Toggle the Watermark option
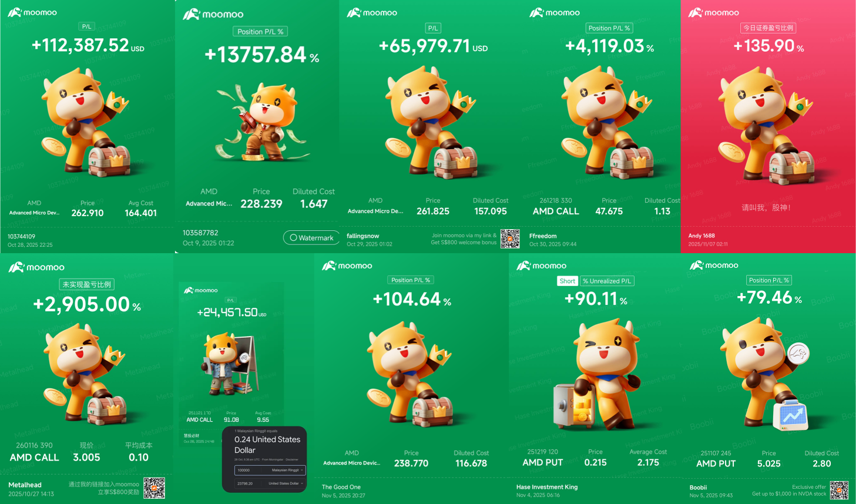Viewport: 856px width, 504px height. (x=311, y=238)
